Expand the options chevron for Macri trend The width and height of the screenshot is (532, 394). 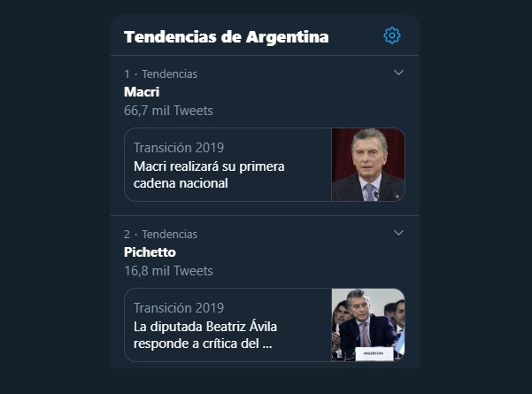(x=398, y=72)
